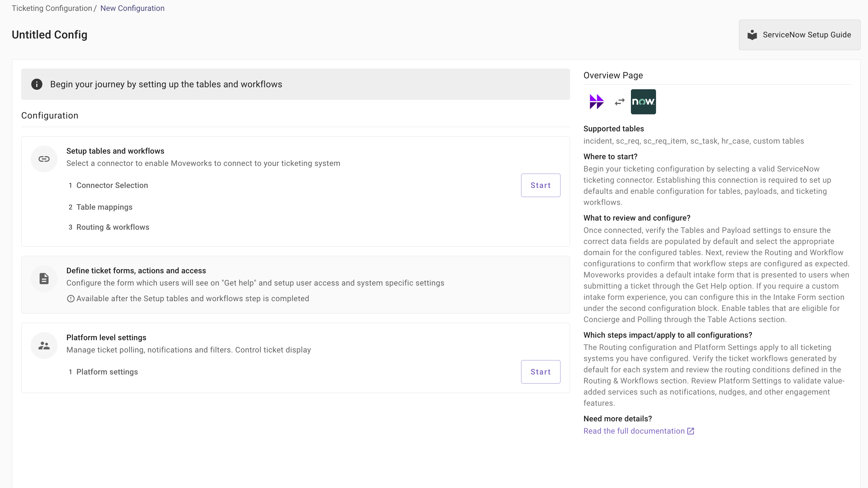Start the Platform settings step

[541, 372]
